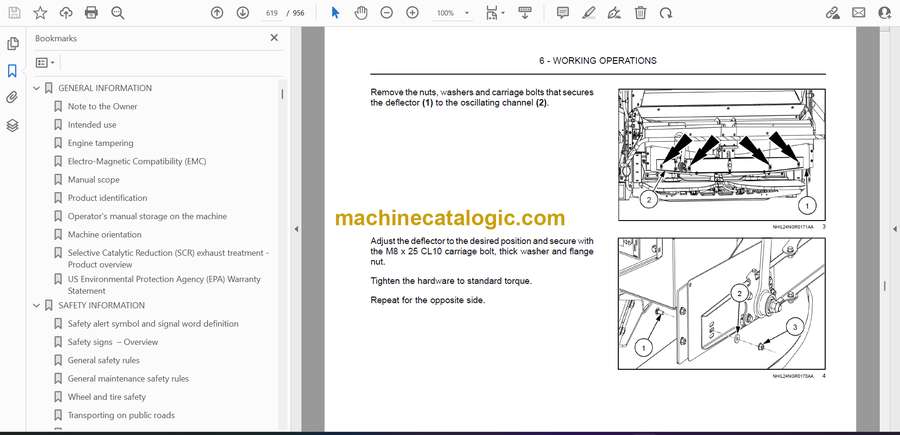Click the upload to cloud icon
This screenshot has height=435, width=900.
pyautogui.click(x=66, y=13)
